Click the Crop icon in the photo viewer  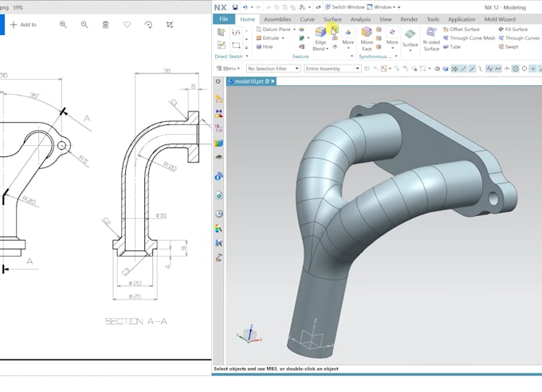coord(170,25)
